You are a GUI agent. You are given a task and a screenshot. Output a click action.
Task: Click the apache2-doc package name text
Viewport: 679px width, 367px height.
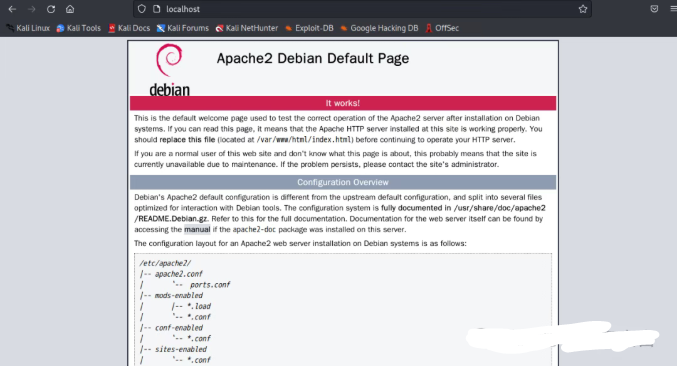pos(254,229)
